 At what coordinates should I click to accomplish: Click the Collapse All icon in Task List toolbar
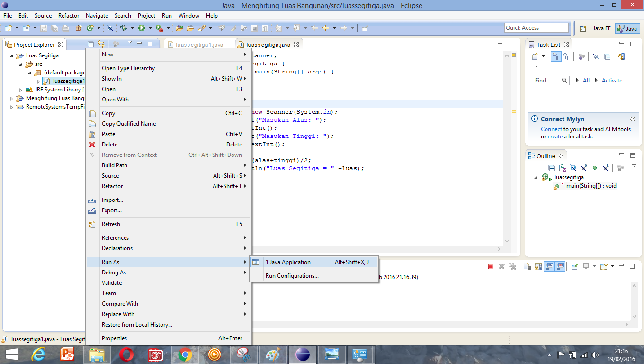tap(607, 56)
